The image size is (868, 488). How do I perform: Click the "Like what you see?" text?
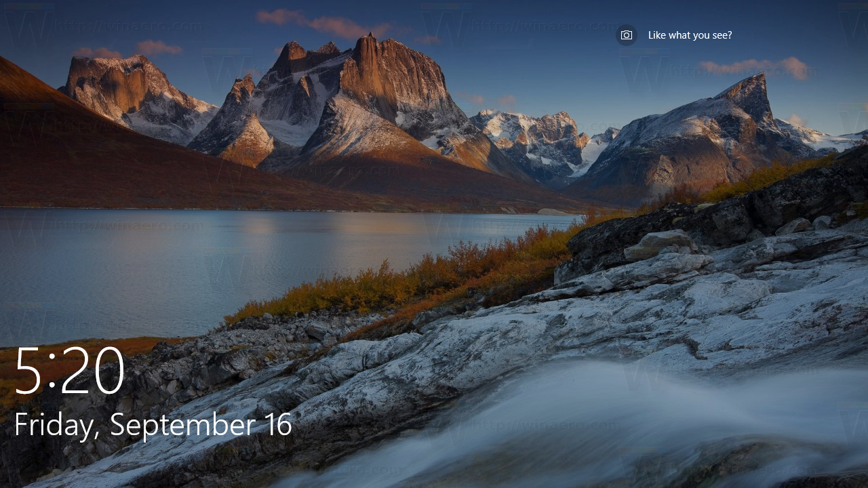[x=690, y=35]
